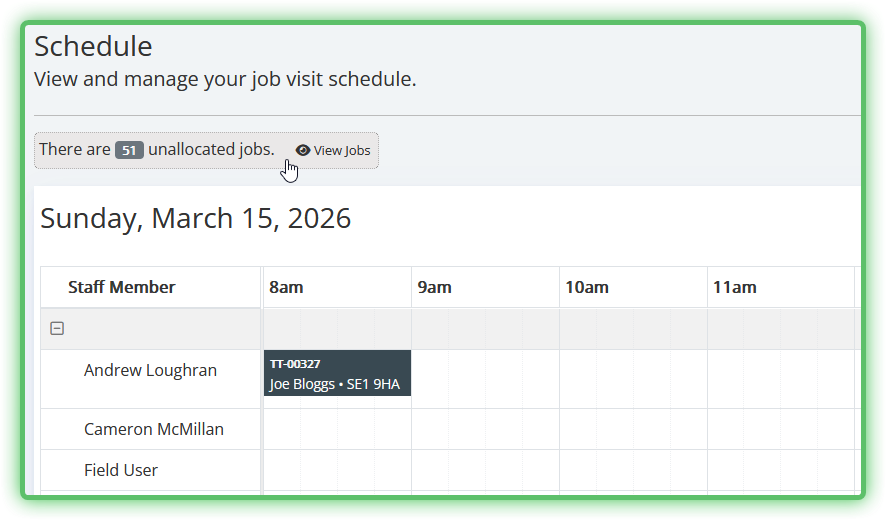Image resolution: width=886 pixels, height=520 pixels.
Task: Click Andrew Loughran's 10am time slot
Action: [x=633, y=378]
